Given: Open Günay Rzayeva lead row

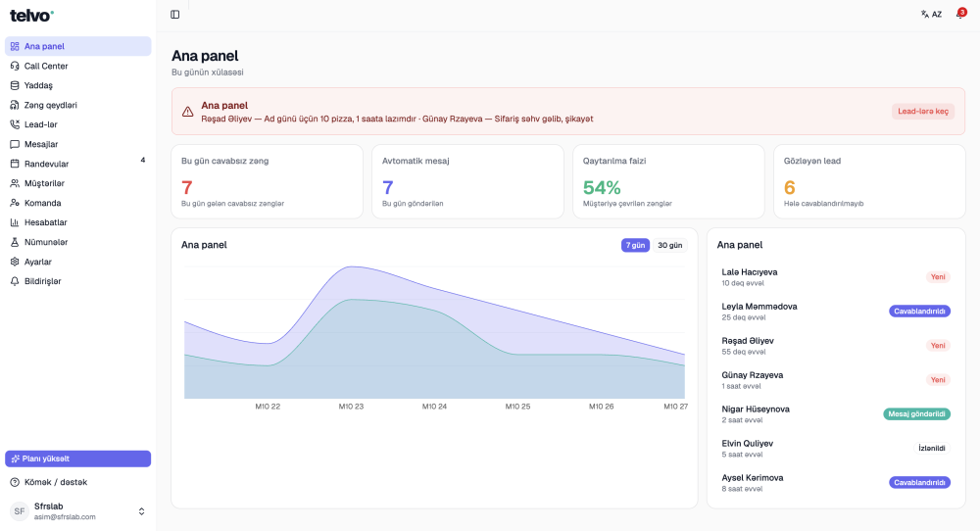Looking at the screenshot, I should [836, 380].
